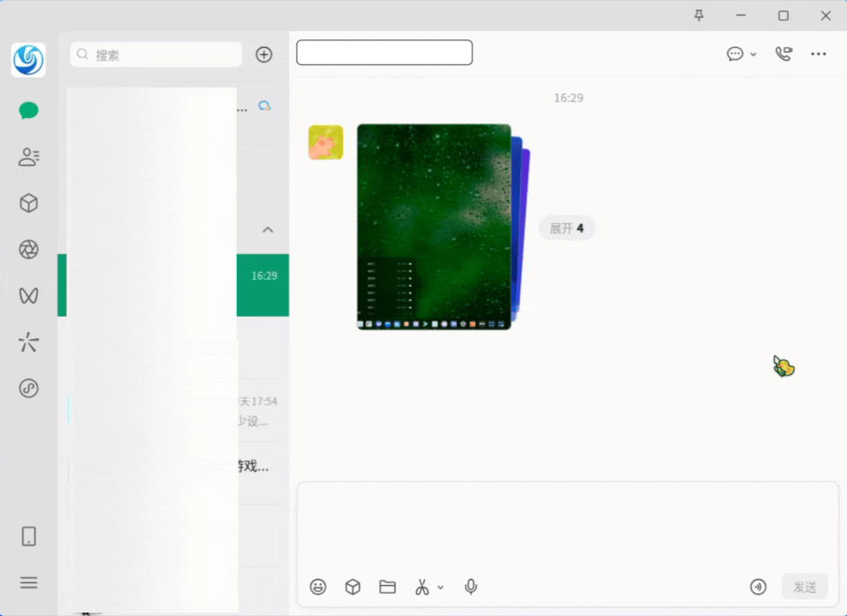Open the swirl circle sidebar icon
The image size is (847, 616).
(x=28, y=388)
